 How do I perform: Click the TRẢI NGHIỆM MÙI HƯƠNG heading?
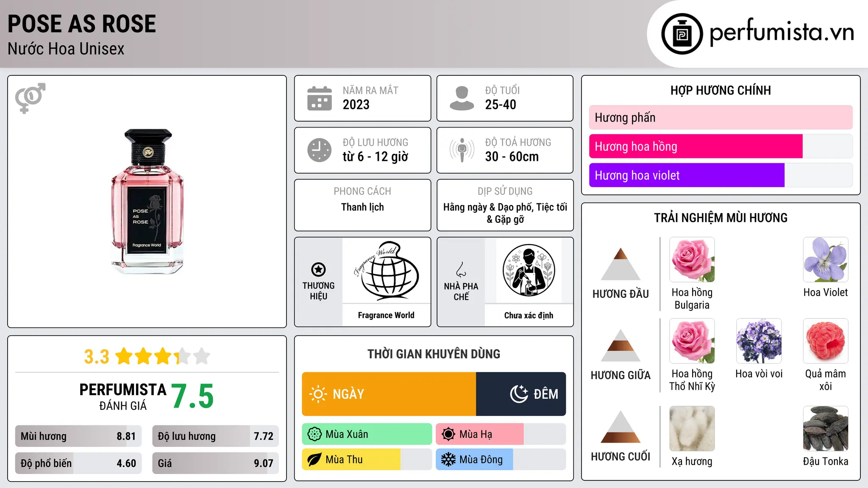[721, 218]
